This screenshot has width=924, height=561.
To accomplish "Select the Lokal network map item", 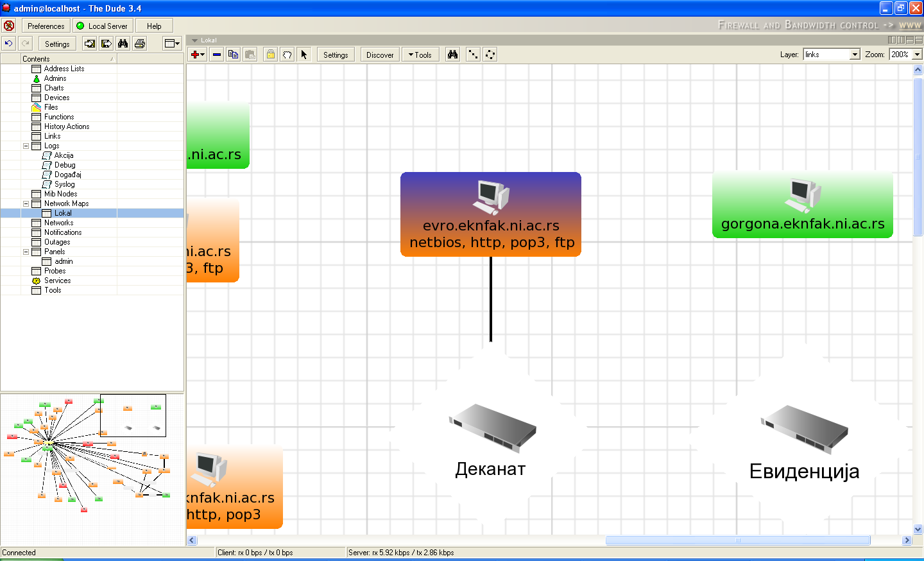I will [x=63, y=213].
